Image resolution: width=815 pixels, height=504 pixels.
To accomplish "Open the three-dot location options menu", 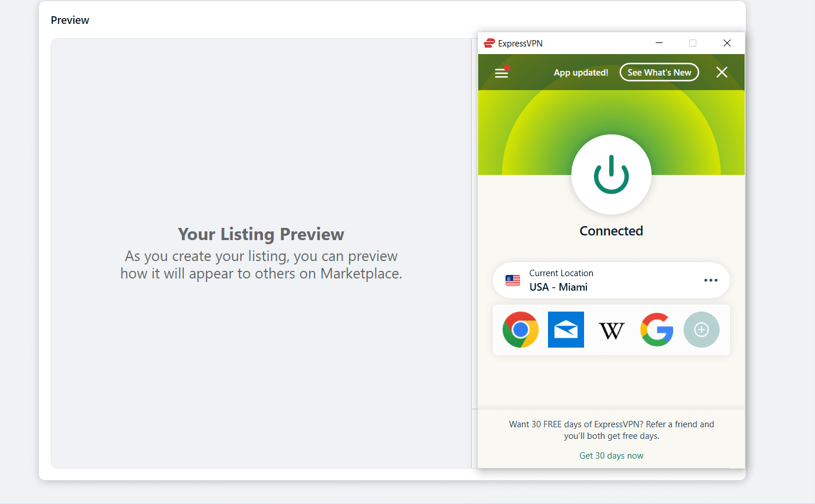I will click(710, 280).
